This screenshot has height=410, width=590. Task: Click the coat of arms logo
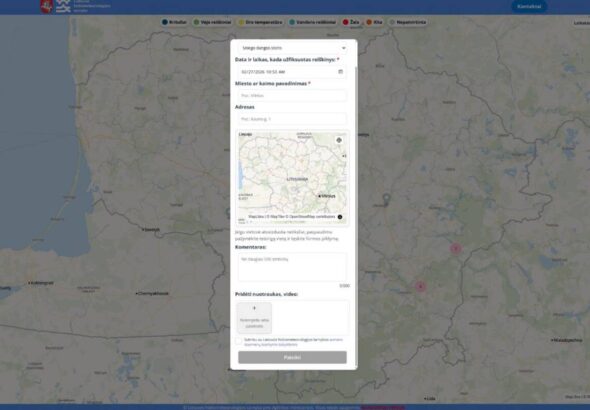tap(46, 6)
